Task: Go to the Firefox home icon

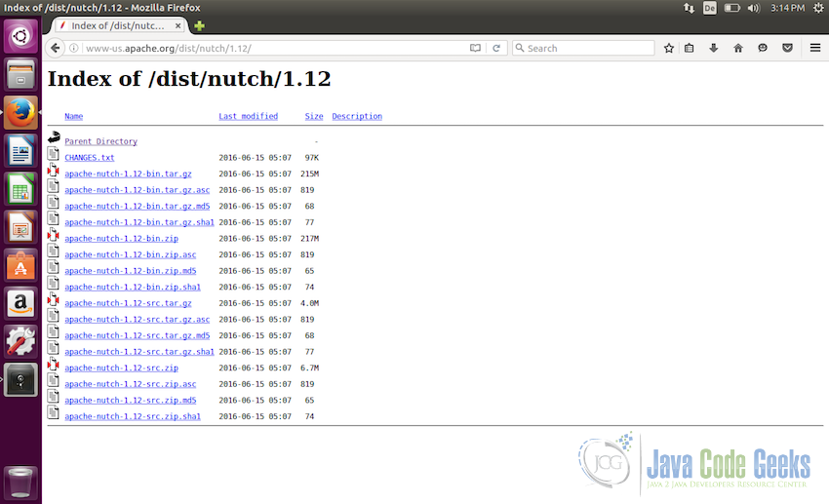Action: pyautogui.click(x=738, y=48)
